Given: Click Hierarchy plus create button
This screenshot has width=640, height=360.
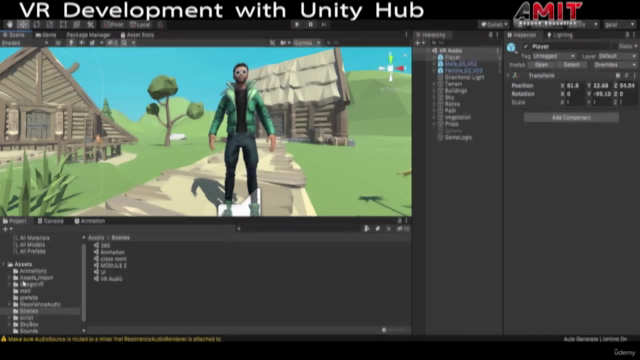Looking at the screenshot, I should pos(419,42).
